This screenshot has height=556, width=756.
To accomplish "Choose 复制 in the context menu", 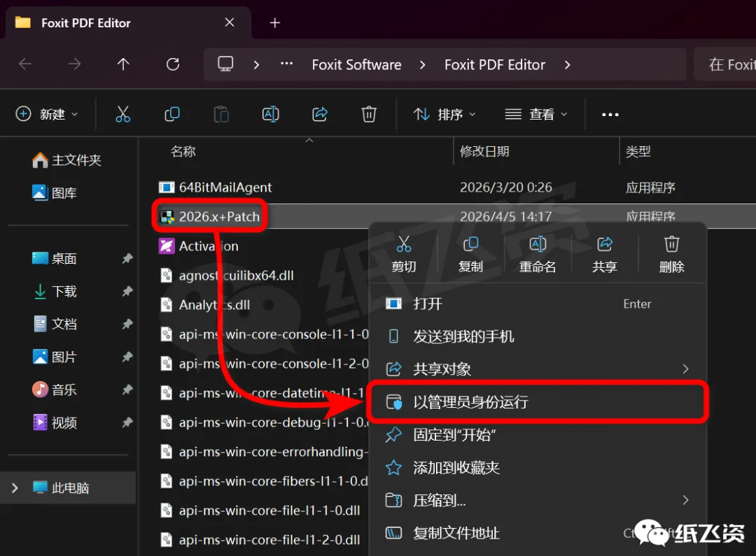I will (470, 254).
